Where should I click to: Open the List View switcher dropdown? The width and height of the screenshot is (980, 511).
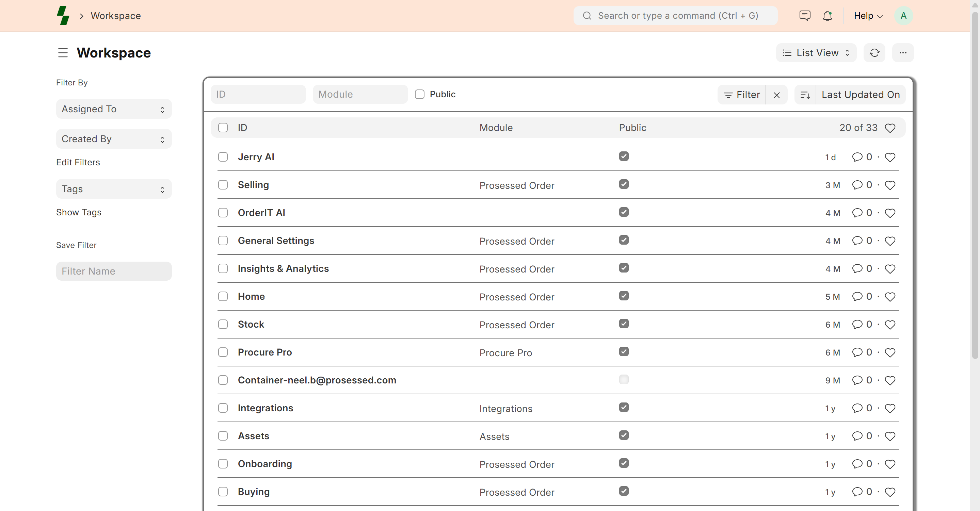click(x=816, y=52)
